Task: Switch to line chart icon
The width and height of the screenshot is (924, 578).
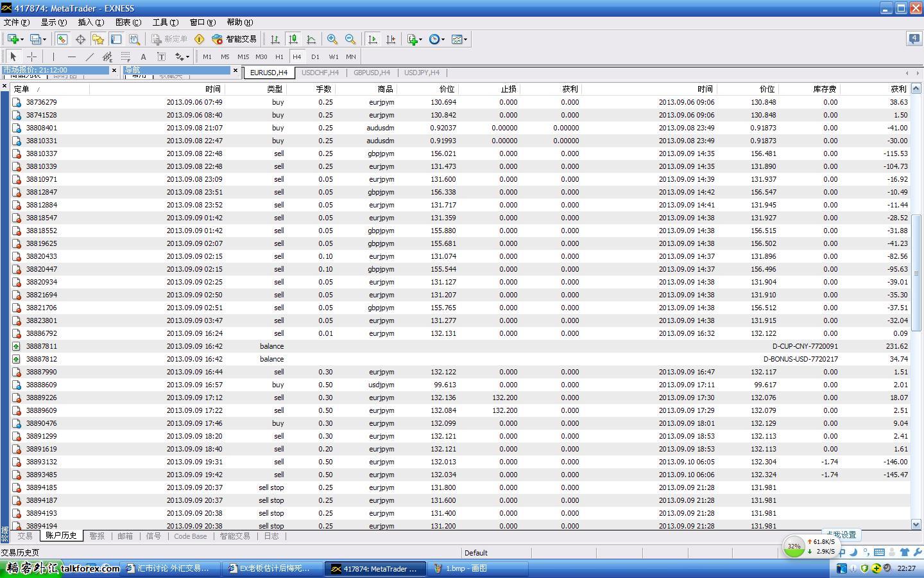Action: [311, 39]
